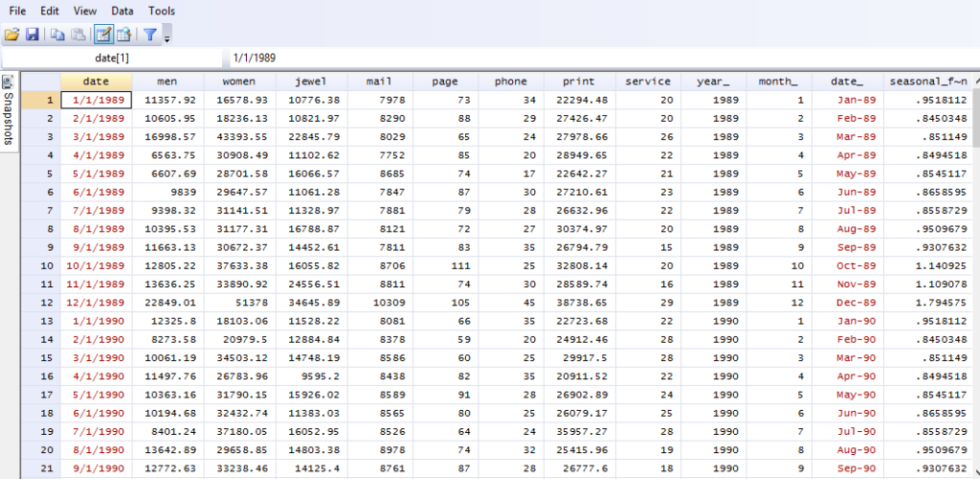Click women cell 43393.55

pos(239,137)
